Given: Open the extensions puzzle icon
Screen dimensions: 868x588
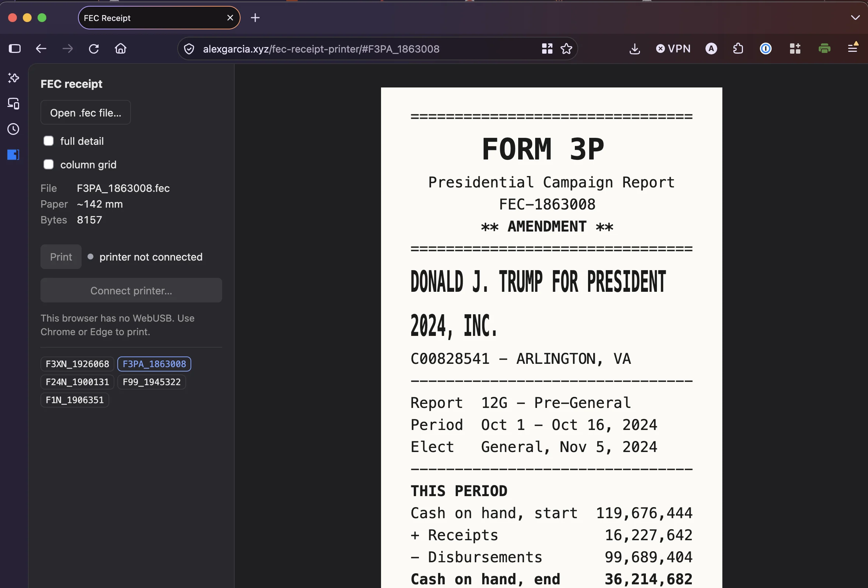Looking at the screenshot, I should (738, 49).
